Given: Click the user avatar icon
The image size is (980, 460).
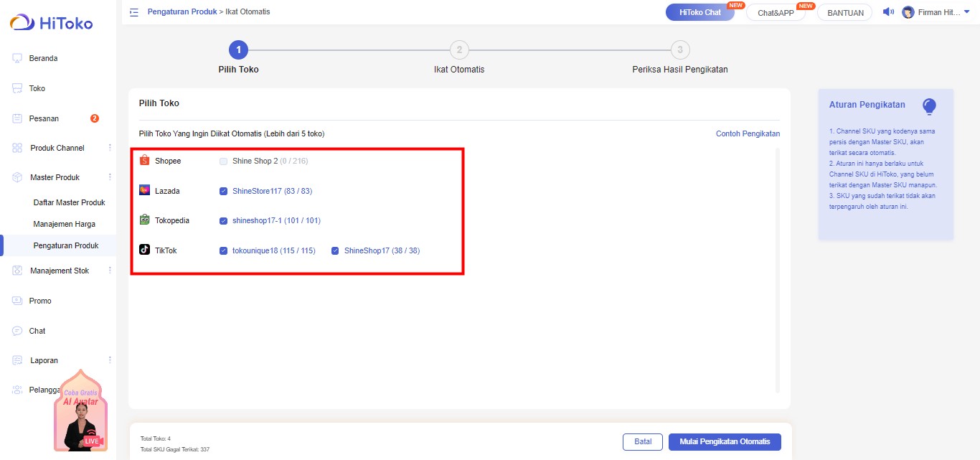Looking at the screenshot, I should click(908, 12).
